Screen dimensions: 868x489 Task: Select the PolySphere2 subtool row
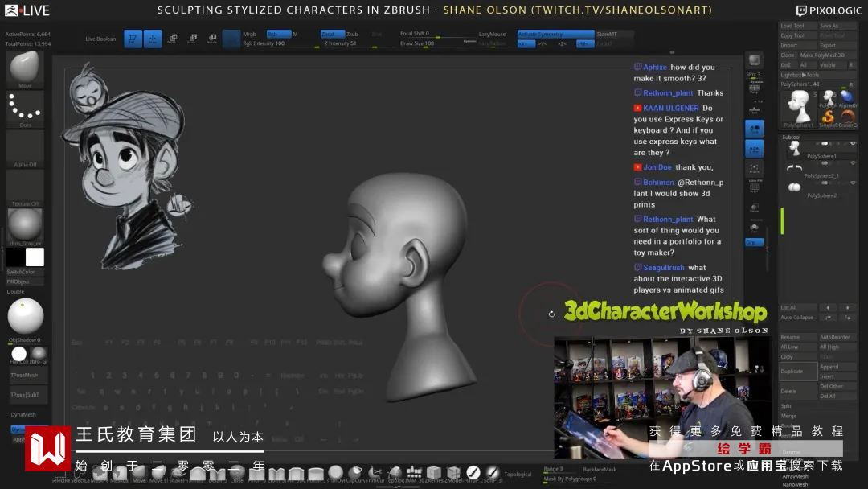click(x=821, y=188)
